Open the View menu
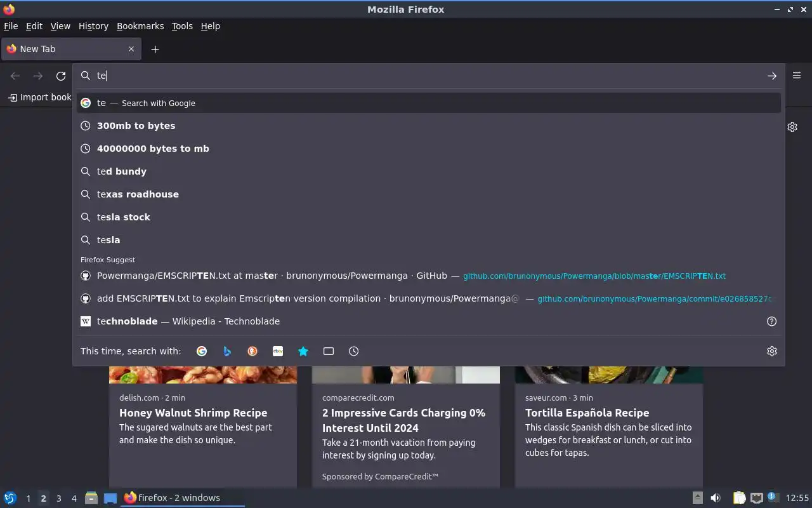Viewport: 812px width, 508px height. pos(60,26)
